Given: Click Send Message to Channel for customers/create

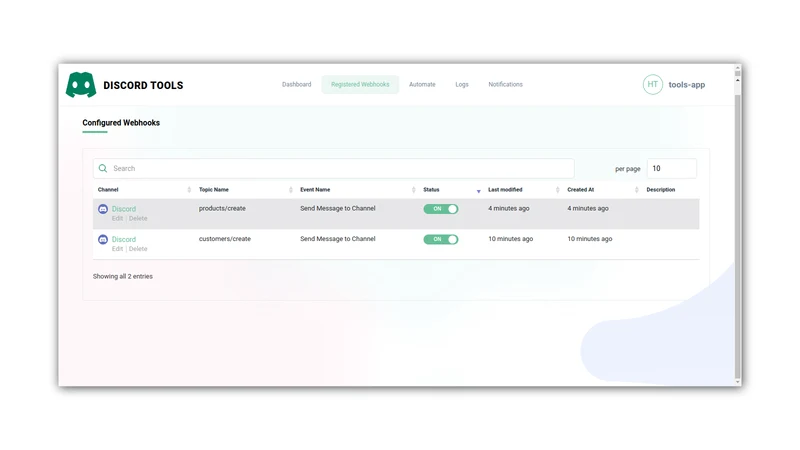Looking at the screenshot, I should (x=338, y=239).
